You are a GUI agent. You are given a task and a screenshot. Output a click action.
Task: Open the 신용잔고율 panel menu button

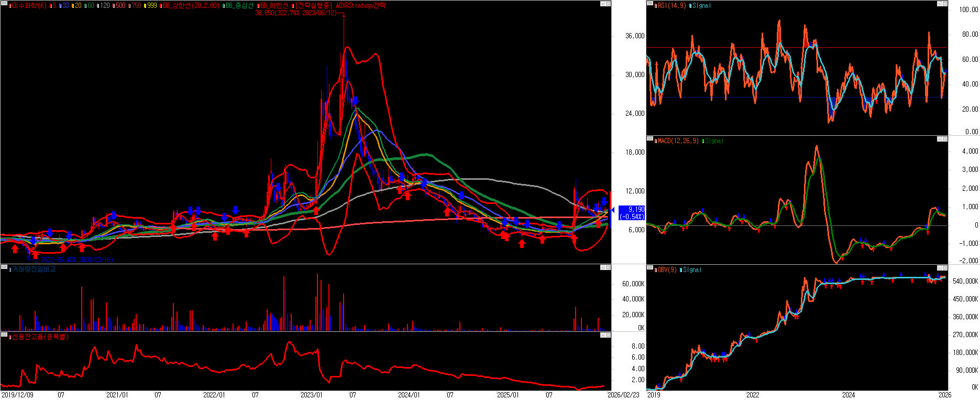click(4, 334)
